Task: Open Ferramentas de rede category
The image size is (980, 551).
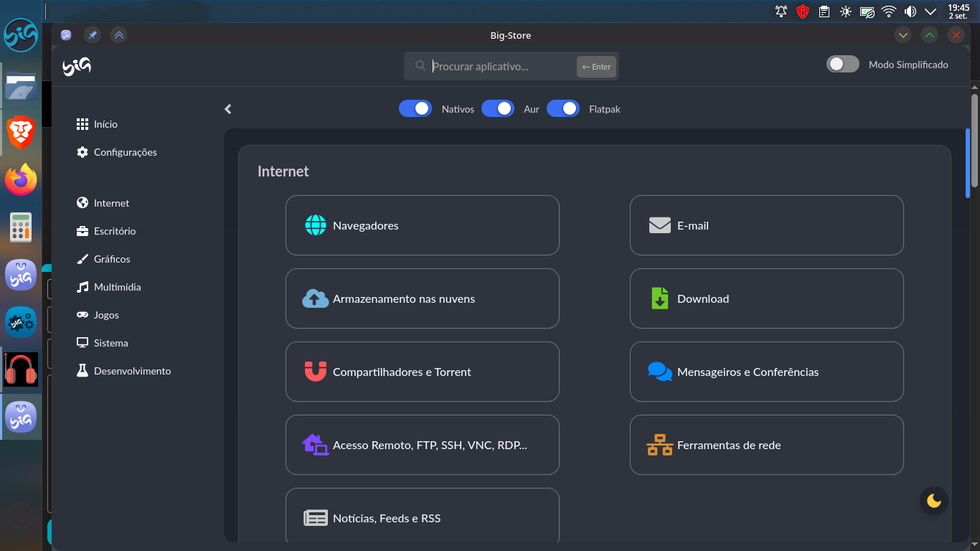Action: (766, 445)
